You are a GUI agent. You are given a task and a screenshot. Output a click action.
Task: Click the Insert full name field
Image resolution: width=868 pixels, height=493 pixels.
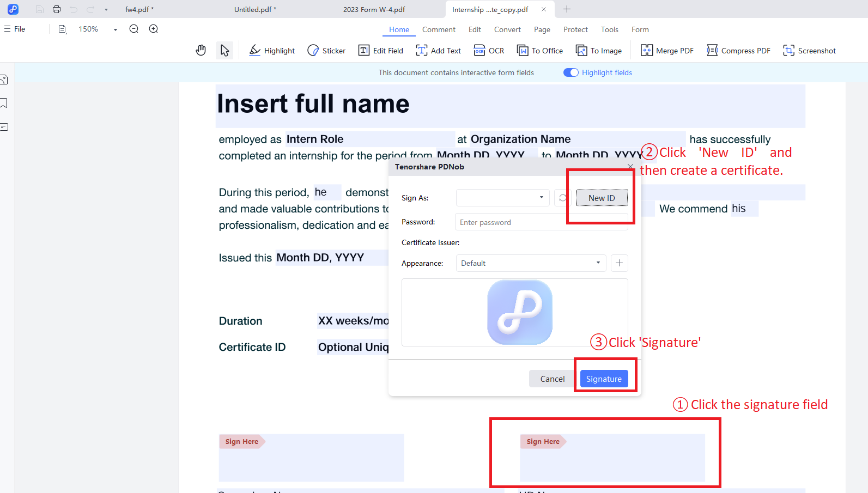coord(510,106)
